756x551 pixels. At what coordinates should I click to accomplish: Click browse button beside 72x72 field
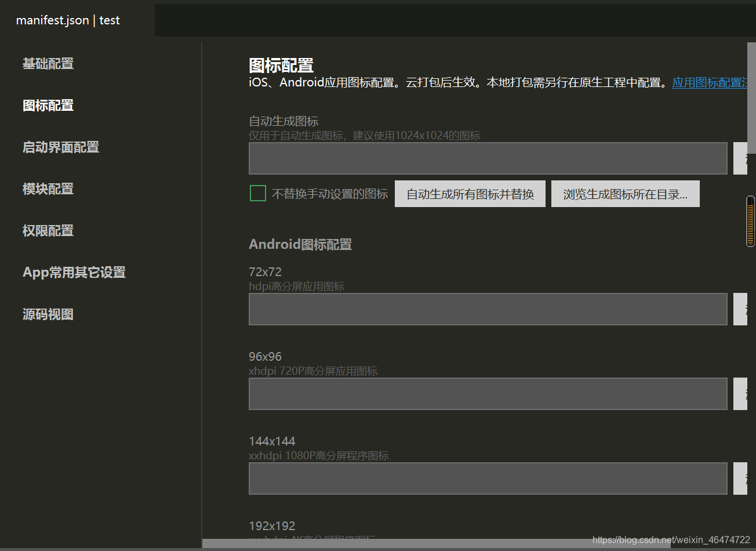pos(740,309)
